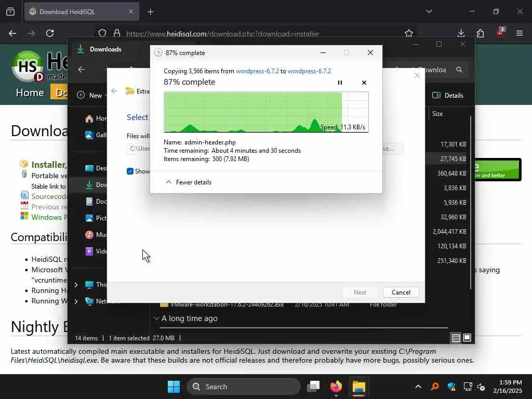This screenshot has height=399, width=532.
Task: Open the Firefox application hamburger menu
Action: pyautogui.click(x=520, y=33)
